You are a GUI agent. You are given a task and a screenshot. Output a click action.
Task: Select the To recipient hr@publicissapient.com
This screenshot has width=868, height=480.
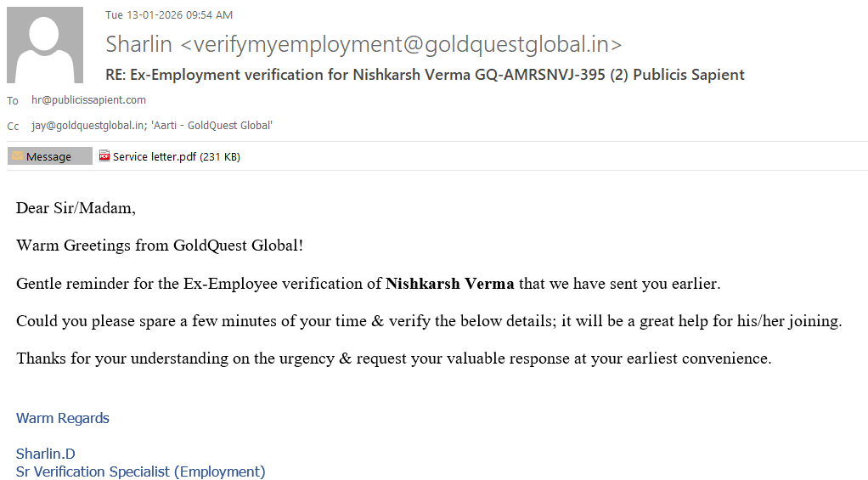pos(88,100)
